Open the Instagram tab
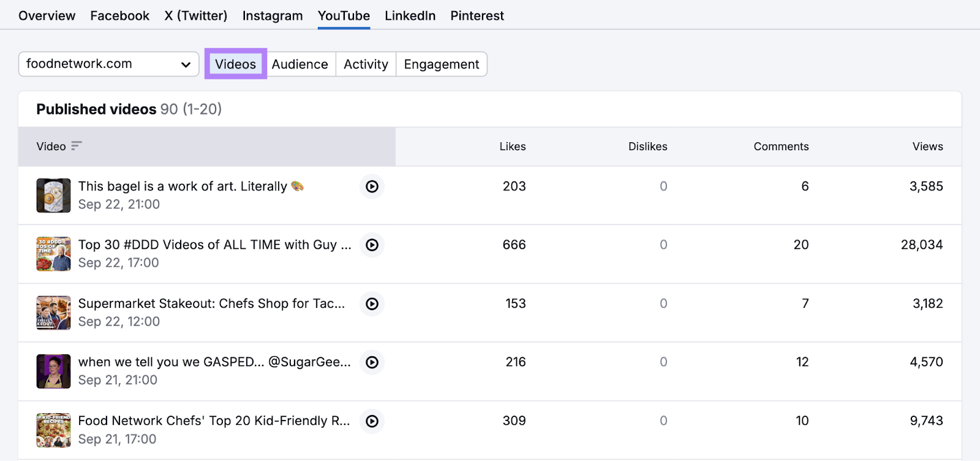Viewport: 980px width, 461px height. coord(273,16)
